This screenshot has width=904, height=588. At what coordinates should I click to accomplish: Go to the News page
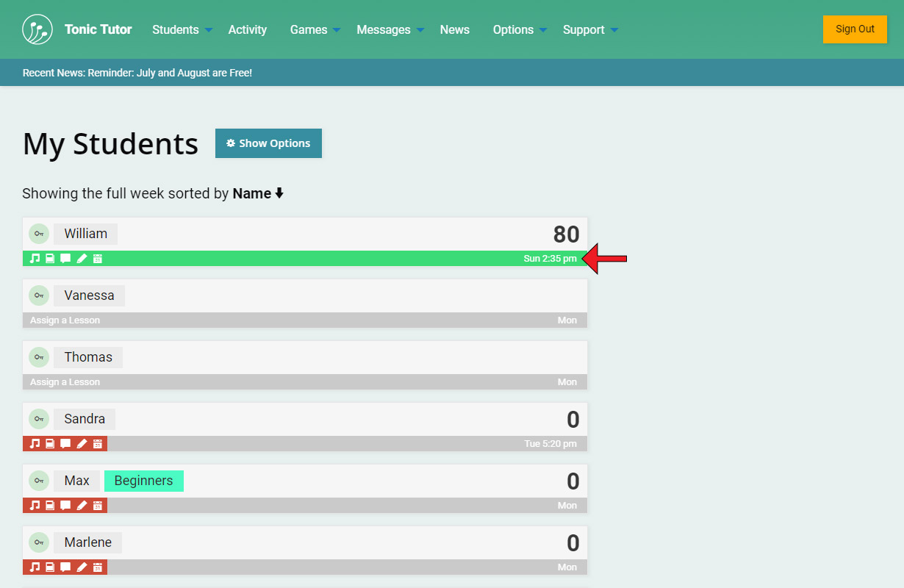coord(454,30)
